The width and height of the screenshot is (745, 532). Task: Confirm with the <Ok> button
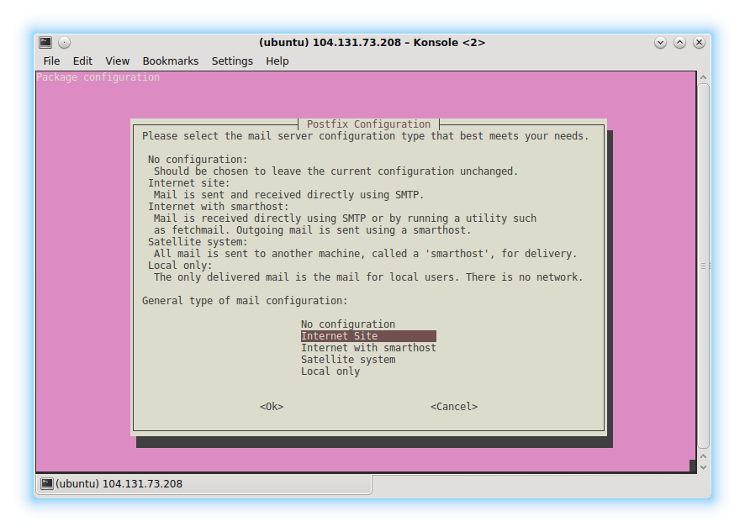(271, 407)
